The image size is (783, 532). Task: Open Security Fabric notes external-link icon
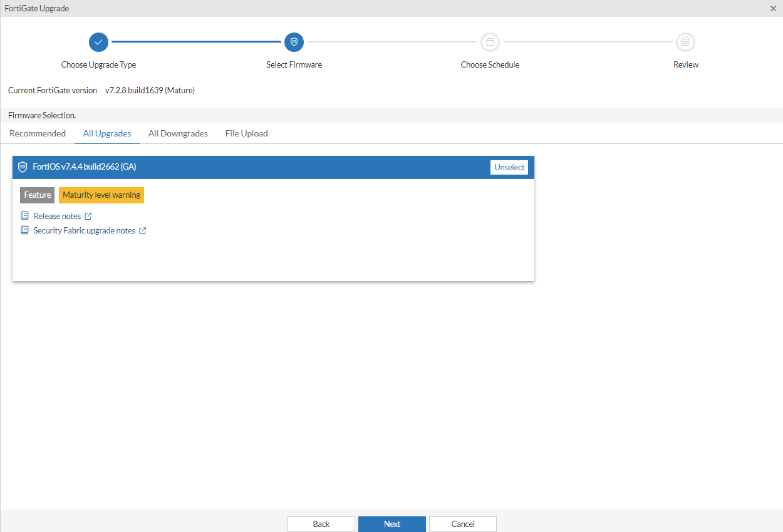coord(145,230)
